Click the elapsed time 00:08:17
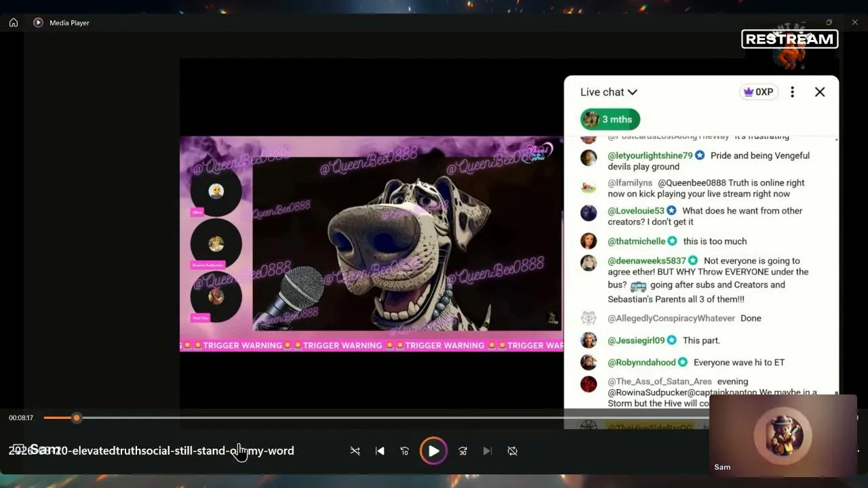 tap(21, 418)
